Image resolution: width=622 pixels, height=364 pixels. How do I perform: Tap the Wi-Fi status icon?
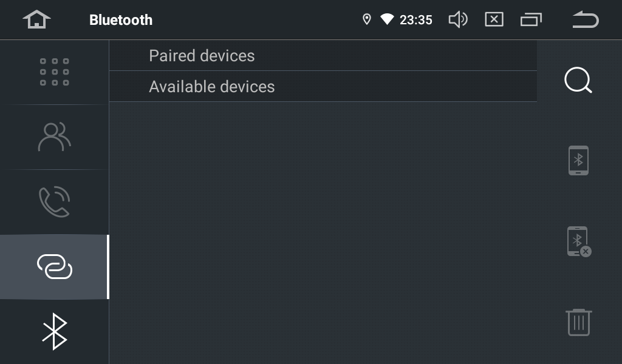387,19
